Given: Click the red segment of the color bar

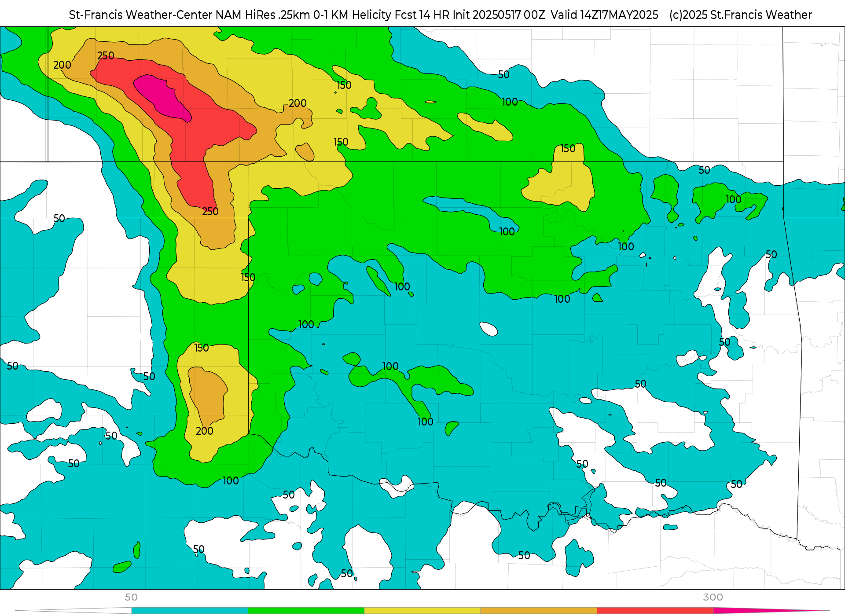Looking at the screenshot, I should coord(655,610).
